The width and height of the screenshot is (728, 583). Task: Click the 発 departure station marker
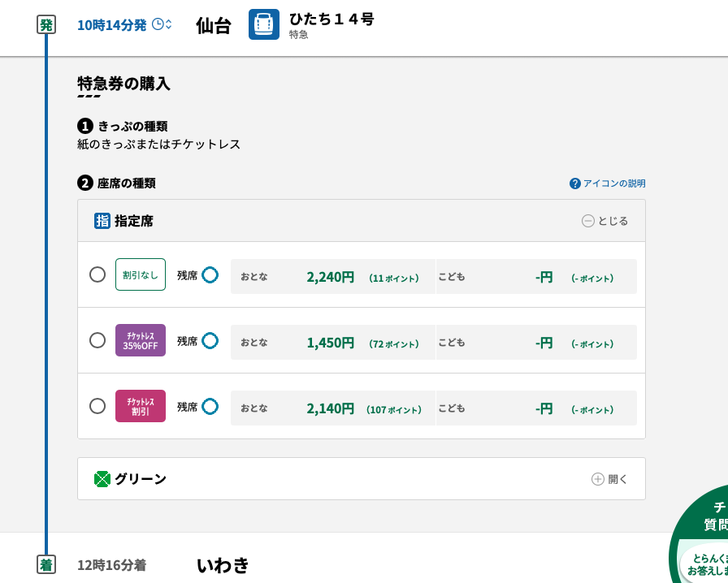point(46,24)
